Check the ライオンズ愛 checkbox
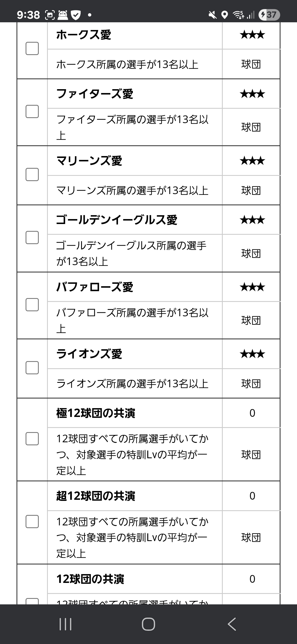Image resolution: width=297 pixels, height=644 pixels. pyautogui.click(x=32, y=368)
